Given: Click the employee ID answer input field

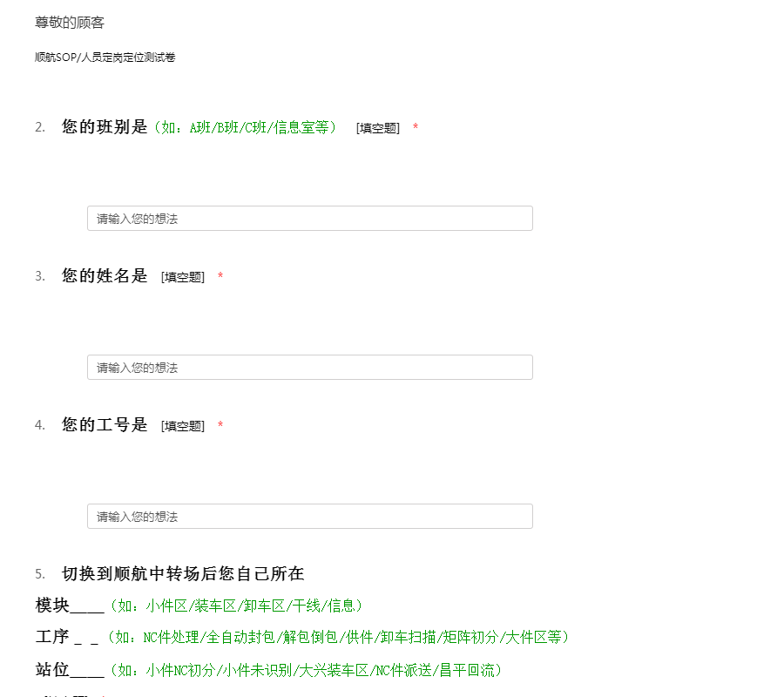Looking at the screenshot, I should (x=309, y=517).
